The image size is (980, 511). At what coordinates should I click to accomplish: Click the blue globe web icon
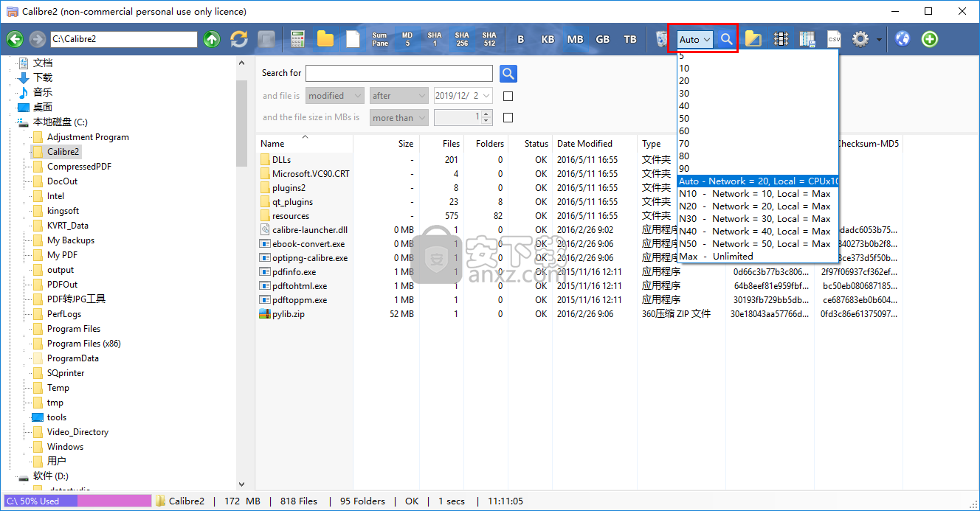903,39
